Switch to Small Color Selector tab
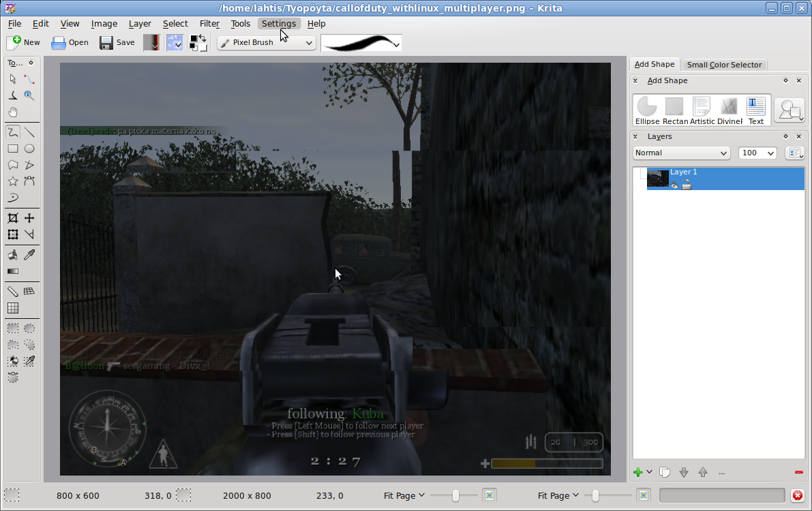The image size is (812, 511). click(724, 65)
